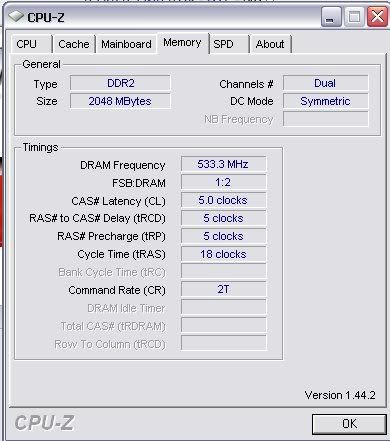Click the 533.3 MHz DRAM Frequency field
This screenshot has height=441, width=390.
pyautogui.click(x=223, y=164)
